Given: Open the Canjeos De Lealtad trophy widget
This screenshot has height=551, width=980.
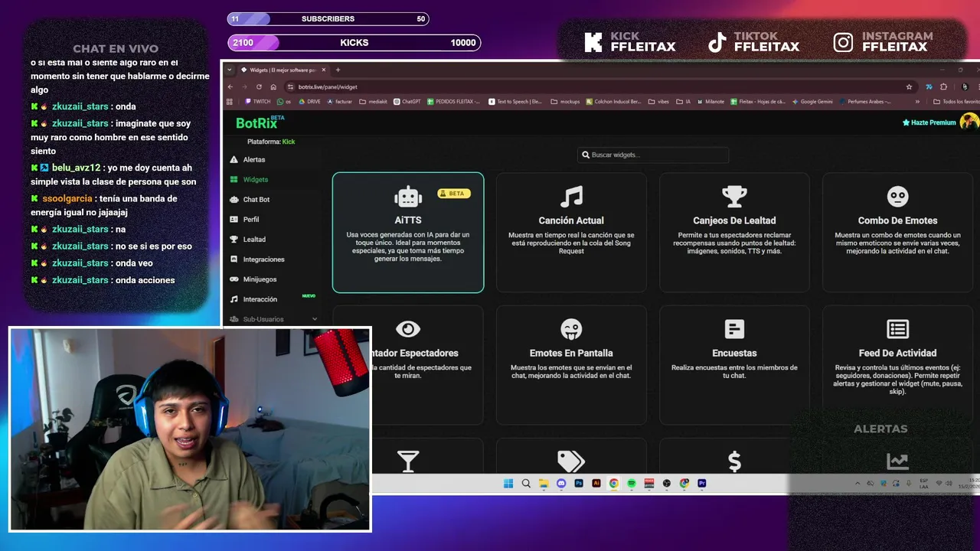Looking at the screenshot, I should [x=734, y=233].
